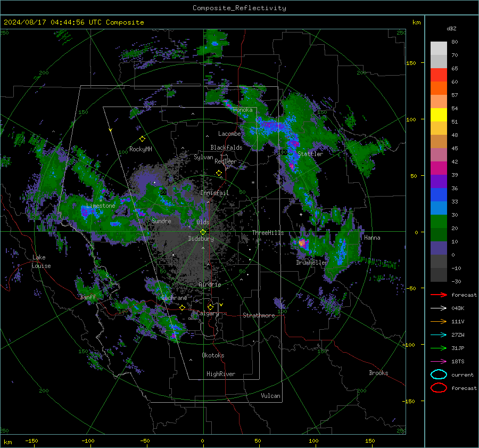Click the yellow 51-54 dBZ swatch
This screenshot has height=448, width=479.
click(439, 115)
